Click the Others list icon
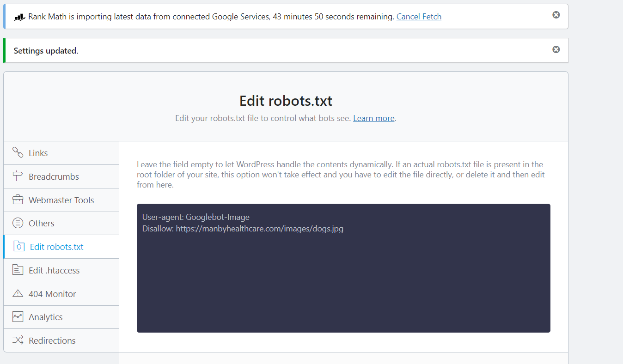623x364 pixels. [18, 223]
